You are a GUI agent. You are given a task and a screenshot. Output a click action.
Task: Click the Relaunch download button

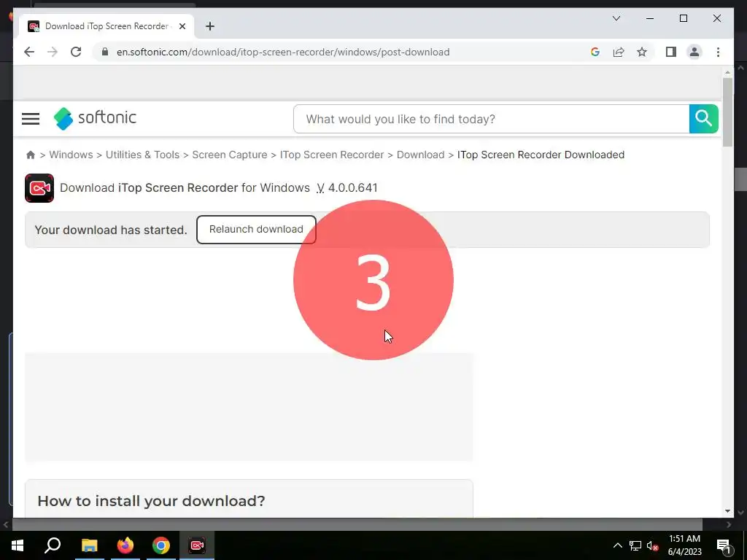point(256,230)
